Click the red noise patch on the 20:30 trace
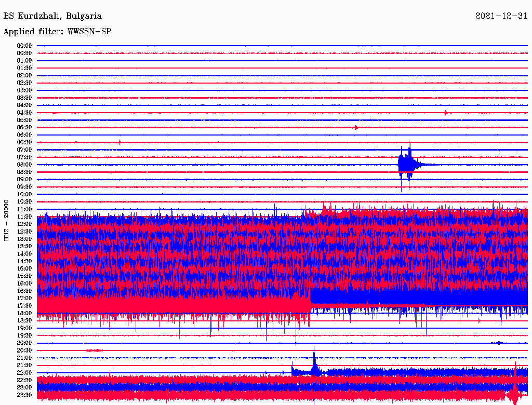Image resolution: width=532 pixels, height=405 pixels. point(95,350)
